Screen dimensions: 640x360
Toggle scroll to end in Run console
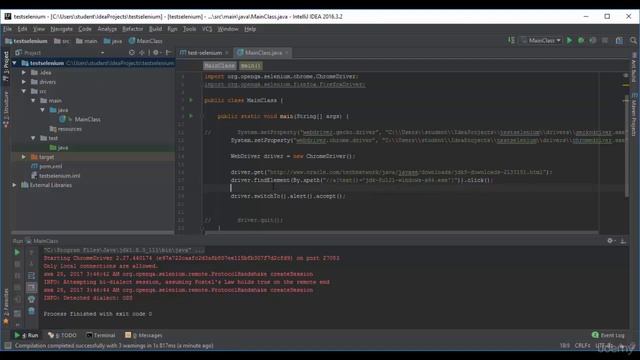click(31, 288)
